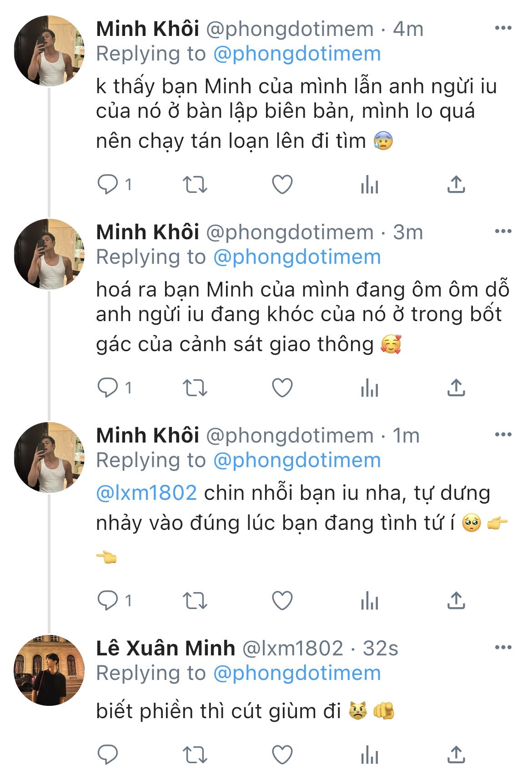Reply to the 4m-old Minh Khôi tweet
Screen dimensions: 532x775
108,185
